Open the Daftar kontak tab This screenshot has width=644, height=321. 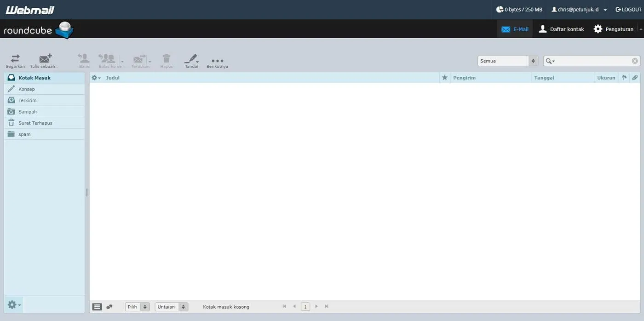[561, 29]
